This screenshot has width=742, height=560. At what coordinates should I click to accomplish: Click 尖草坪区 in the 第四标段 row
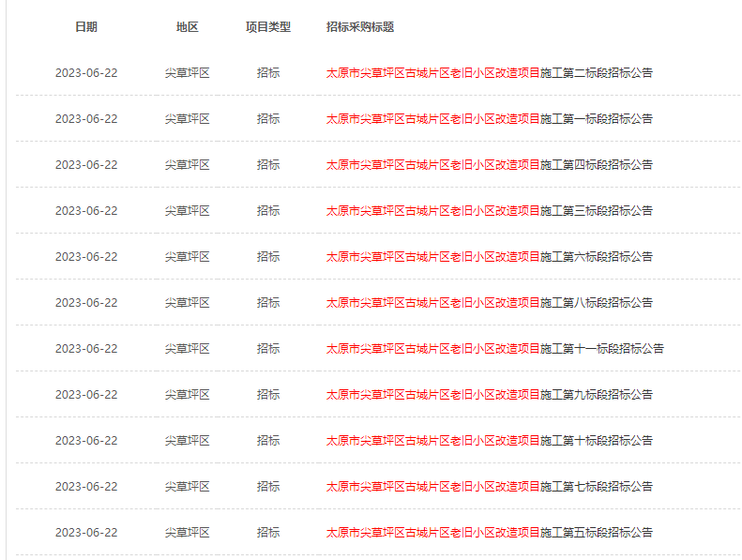pos(187,165)
